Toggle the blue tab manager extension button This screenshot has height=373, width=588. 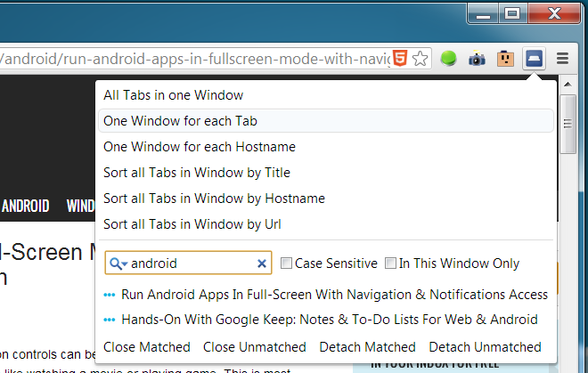click(x=534, y=59)
